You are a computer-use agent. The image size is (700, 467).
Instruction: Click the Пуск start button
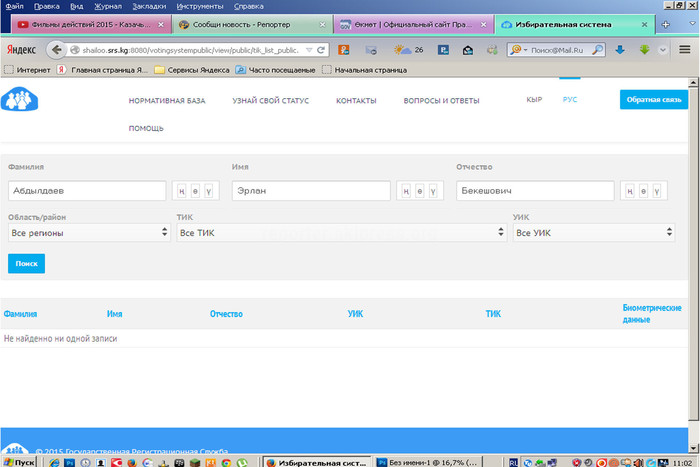pos(20,462)
